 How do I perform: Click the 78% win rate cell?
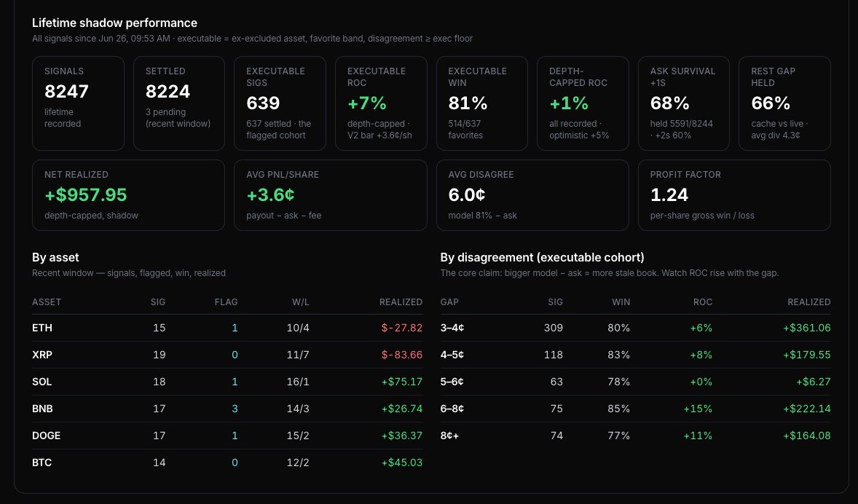click(618, 382)
